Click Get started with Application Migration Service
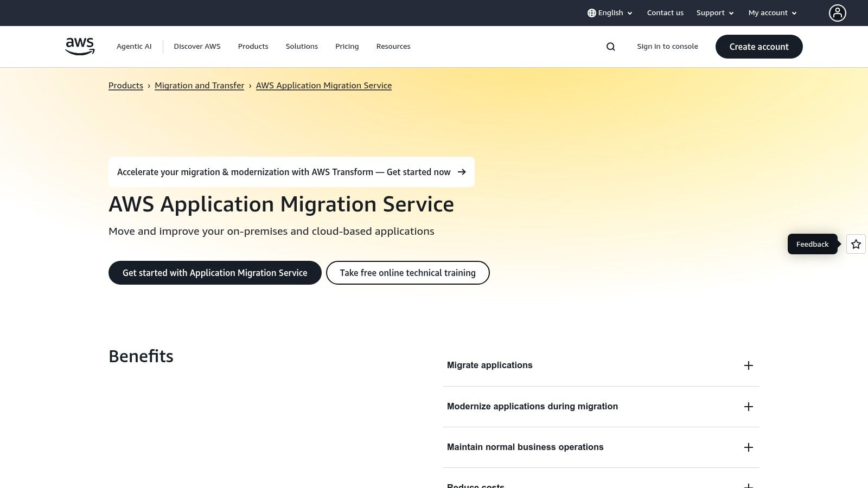 215,273
